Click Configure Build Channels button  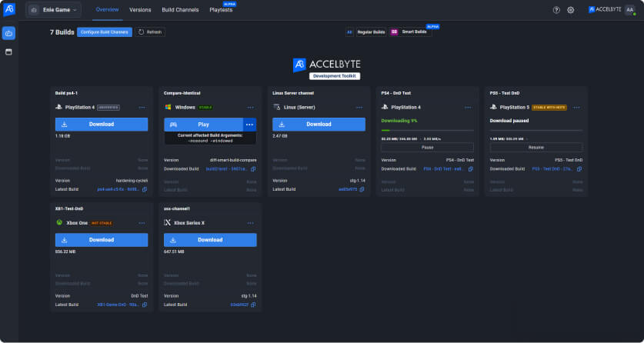pyautogui.click(x=105, y=32)
